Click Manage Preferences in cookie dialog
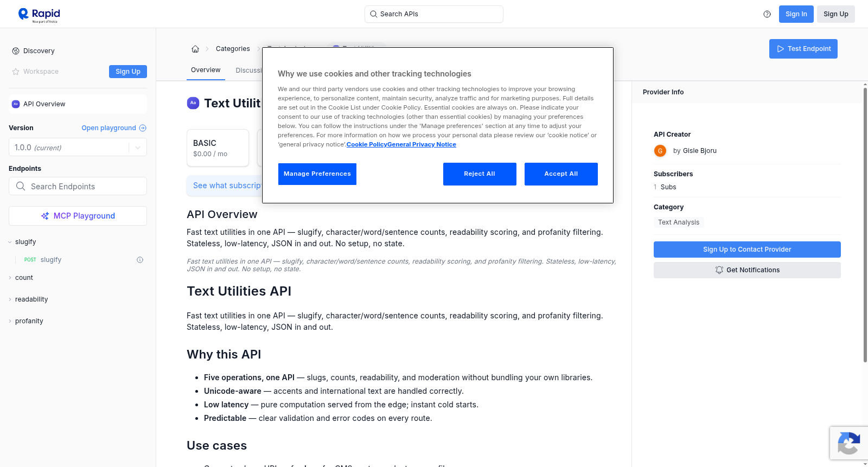The image size is (868, 467). (x=317, y=174)
